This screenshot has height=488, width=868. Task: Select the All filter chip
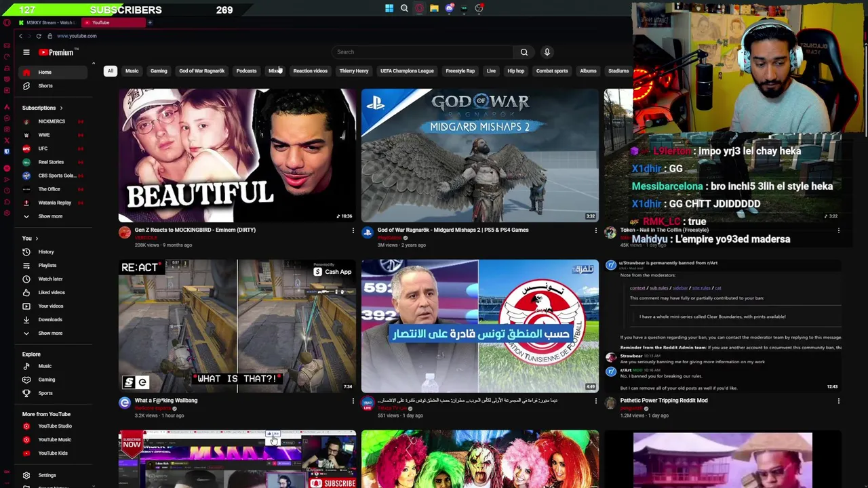point(110,70)
